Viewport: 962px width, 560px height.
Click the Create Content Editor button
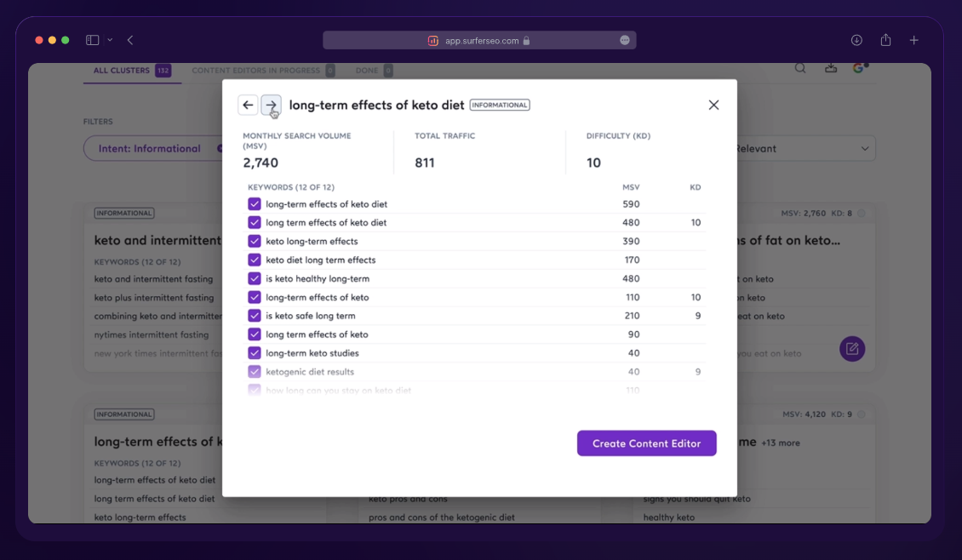point(646,443)
